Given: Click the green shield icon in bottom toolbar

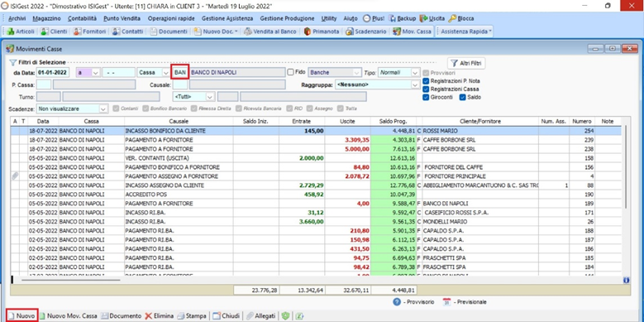Looking at the screenshot, I should point(285,316).
